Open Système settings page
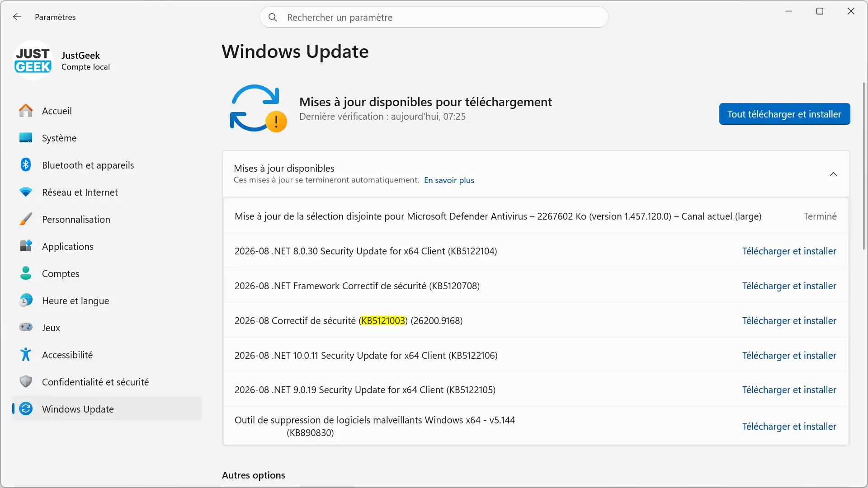Image resolution: width=868 pixels, height=488 pixels. click(107, 138)
